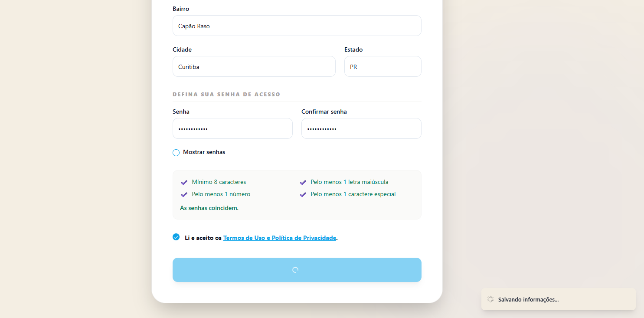The width and height of the screenshot is (644, 318).
Task: Click the Mostrar senhas label text
Action: pyautogui.click(x=204, y=152)
